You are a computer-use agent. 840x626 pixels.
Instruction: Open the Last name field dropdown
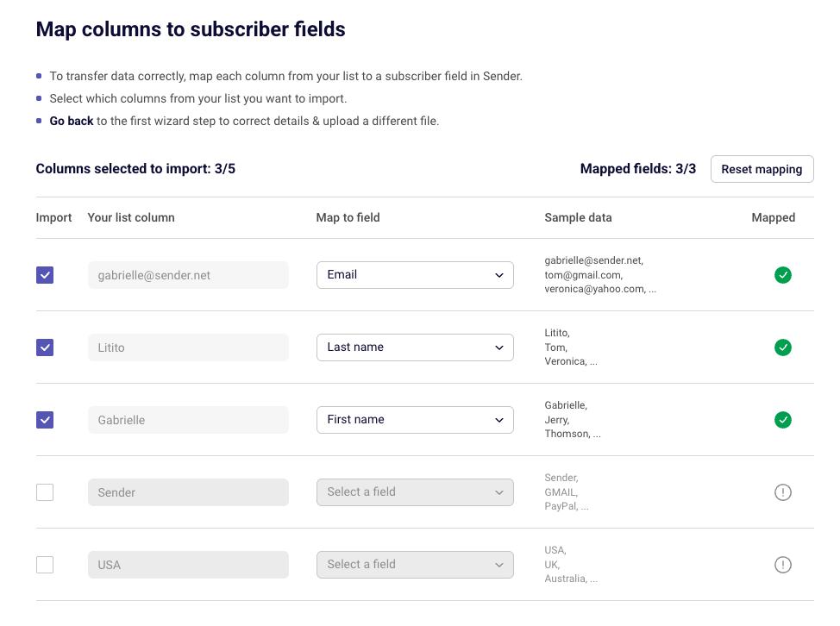[415, 347]
